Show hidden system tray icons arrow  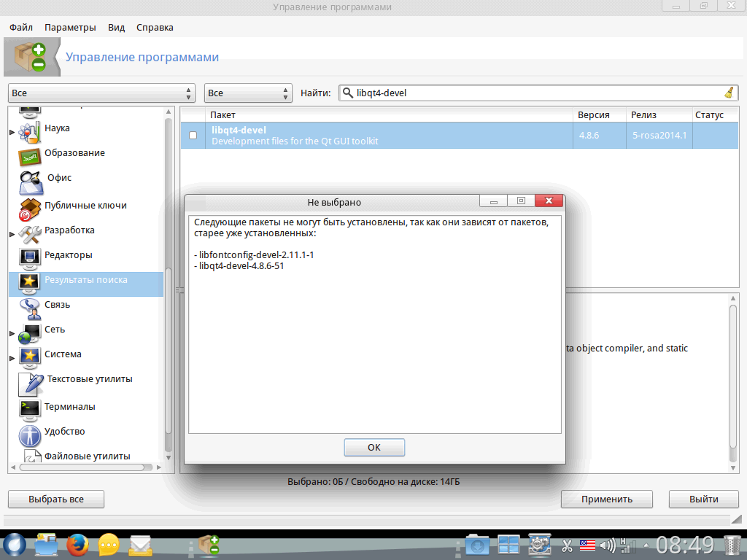tap(646, 545)
